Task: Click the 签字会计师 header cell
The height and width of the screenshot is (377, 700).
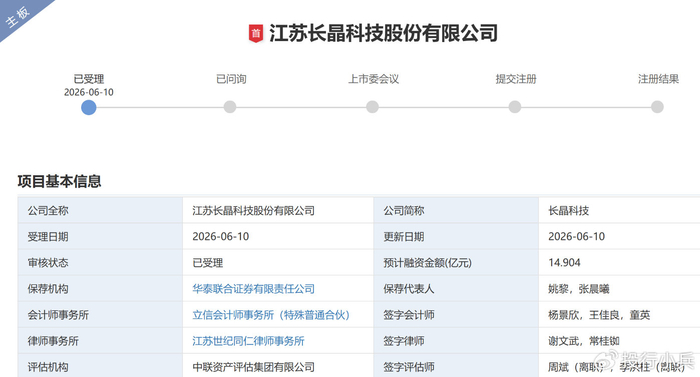Action: [456, 315]
